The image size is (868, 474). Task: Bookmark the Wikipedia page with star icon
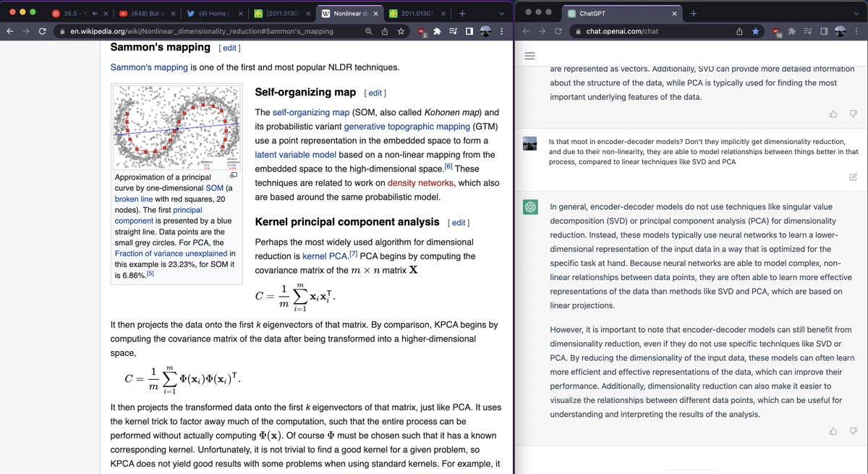(401, 31)
